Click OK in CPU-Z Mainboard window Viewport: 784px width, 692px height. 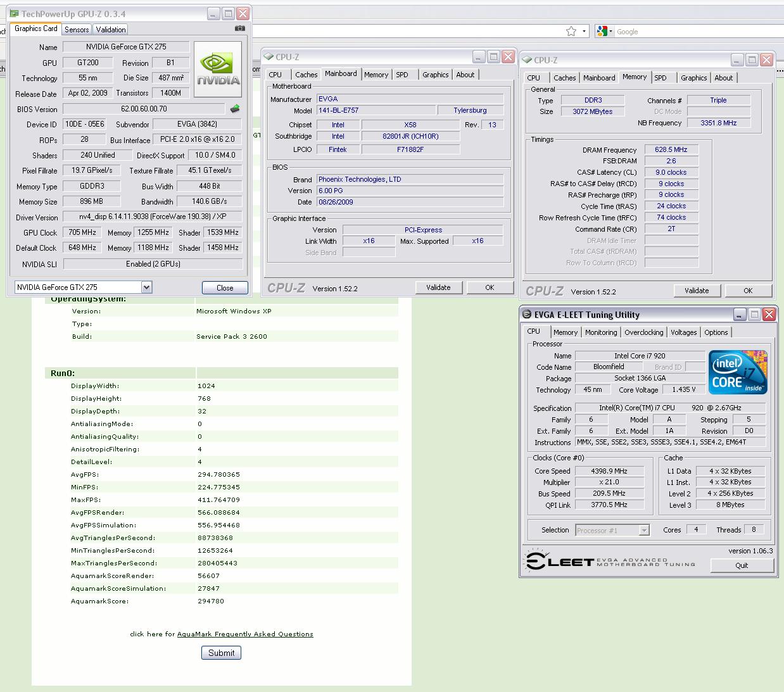[490, 287]
